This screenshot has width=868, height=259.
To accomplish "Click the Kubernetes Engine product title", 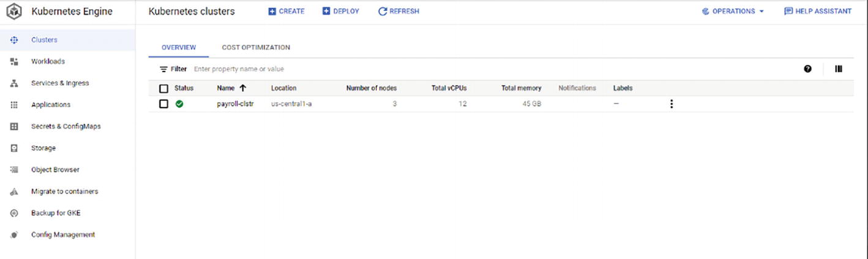I will [72, 12].
